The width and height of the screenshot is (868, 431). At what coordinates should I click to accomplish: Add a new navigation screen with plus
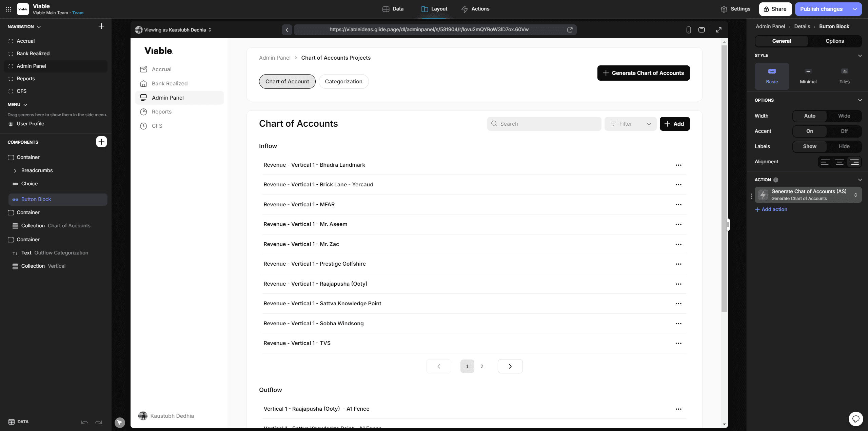pos(101,26)
